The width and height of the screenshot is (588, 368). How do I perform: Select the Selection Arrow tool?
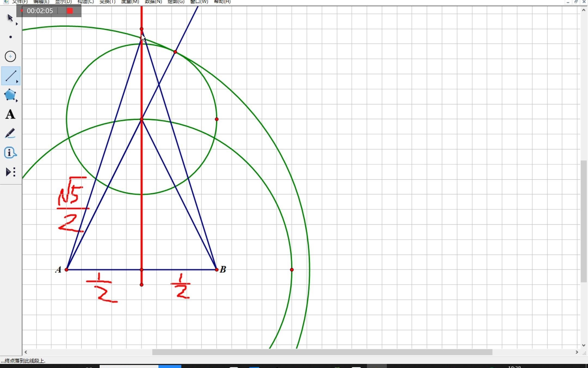pos(10,18)
